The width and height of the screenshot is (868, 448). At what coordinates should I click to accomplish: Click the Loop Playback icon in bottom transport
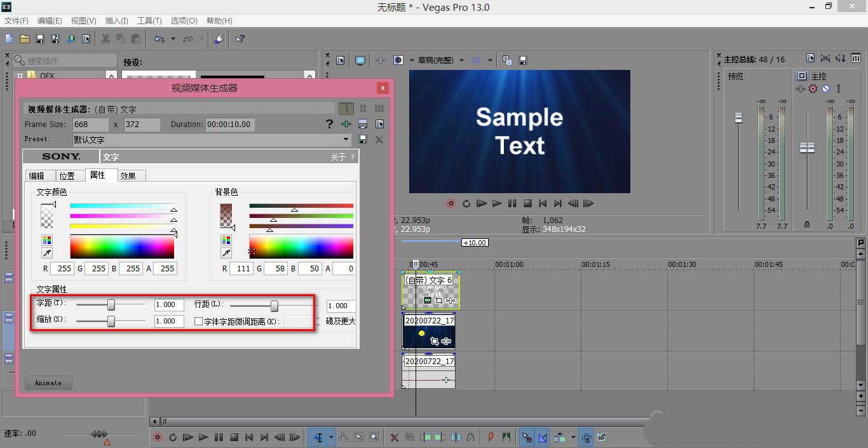pyautogui.click(x=172, y=437)
